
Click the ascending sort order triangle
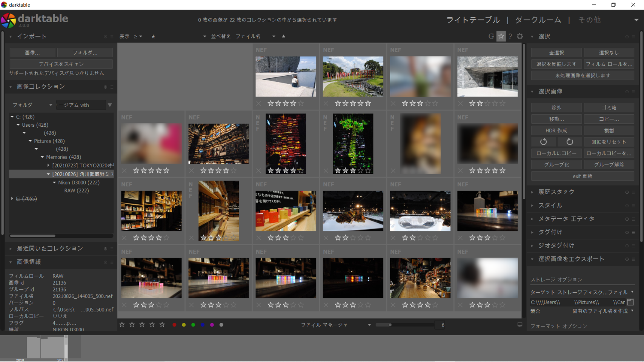click(x=284, y=36)
